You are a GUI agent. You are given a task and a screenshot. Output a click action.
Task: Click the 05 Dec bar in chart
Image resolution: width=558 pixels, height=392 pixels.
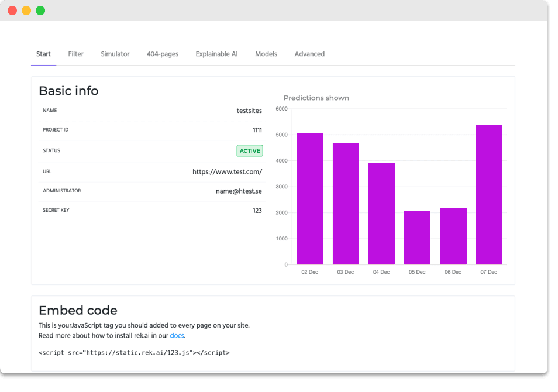[418, 238]
